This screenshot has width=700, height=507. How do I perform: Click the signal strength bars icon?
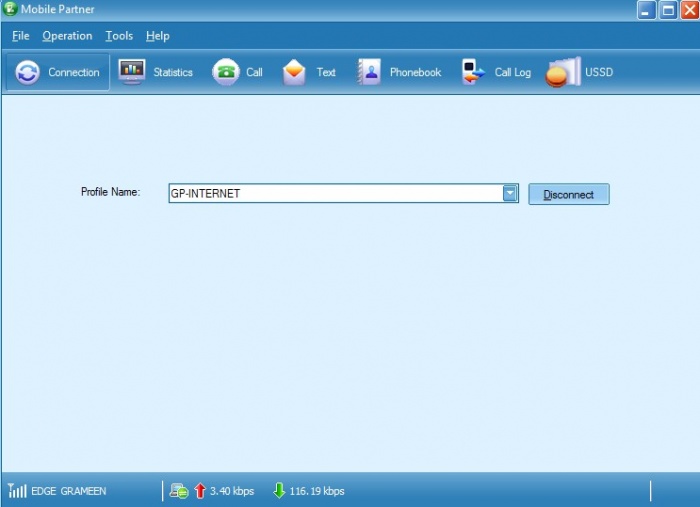coord(17,490)
